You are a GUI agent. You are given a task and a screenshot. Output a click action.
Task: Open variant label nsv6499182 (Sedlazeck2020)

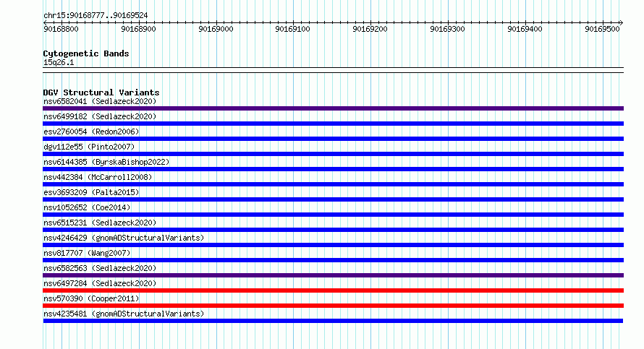pyautogui.click(x=100, y=116)
